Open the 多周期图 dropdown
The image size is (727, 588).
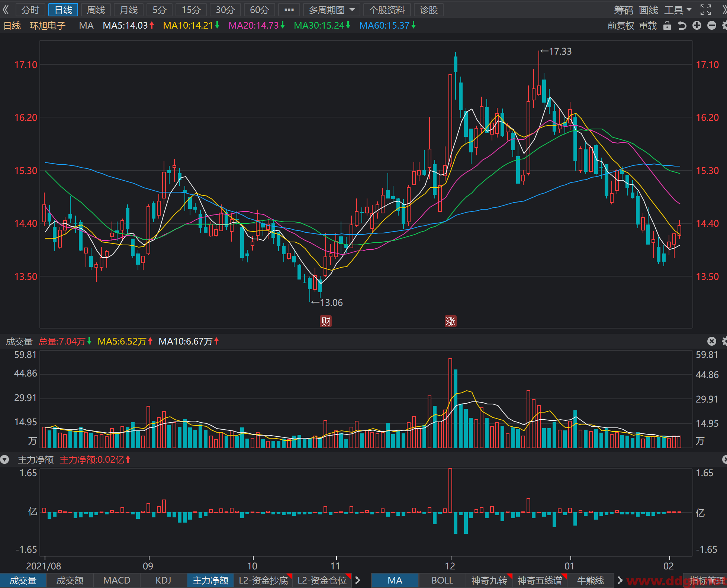tap(332, 10)
